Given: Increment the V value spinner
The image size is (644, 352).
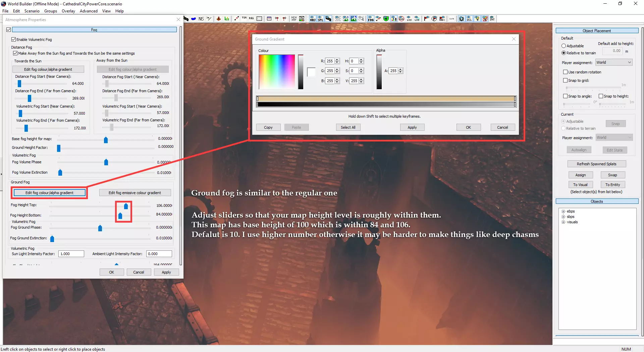Looking at the screenshot, I should [361, 79].
